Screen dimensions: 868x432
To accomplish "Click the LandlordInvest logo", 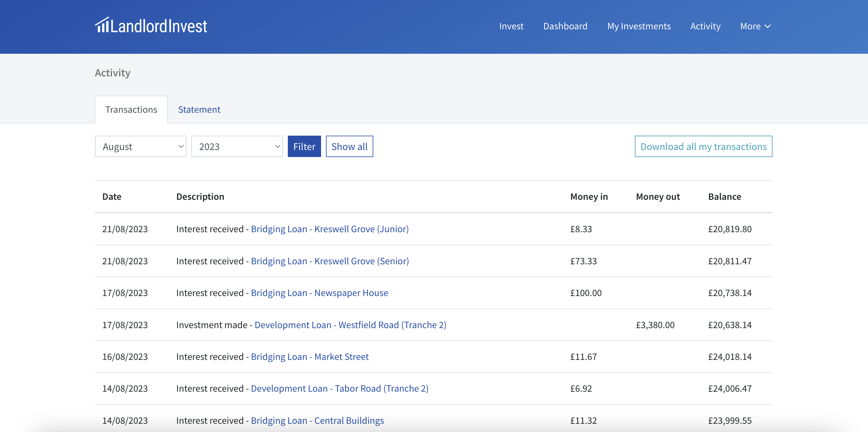I will (x=151, y=26).
